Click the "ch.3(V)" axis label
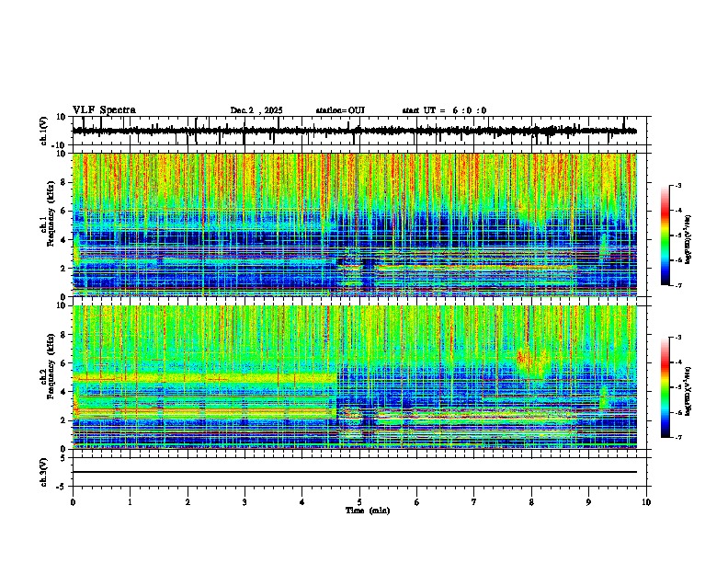This screenshot has height=563, width=728. [x=44, y=472]
